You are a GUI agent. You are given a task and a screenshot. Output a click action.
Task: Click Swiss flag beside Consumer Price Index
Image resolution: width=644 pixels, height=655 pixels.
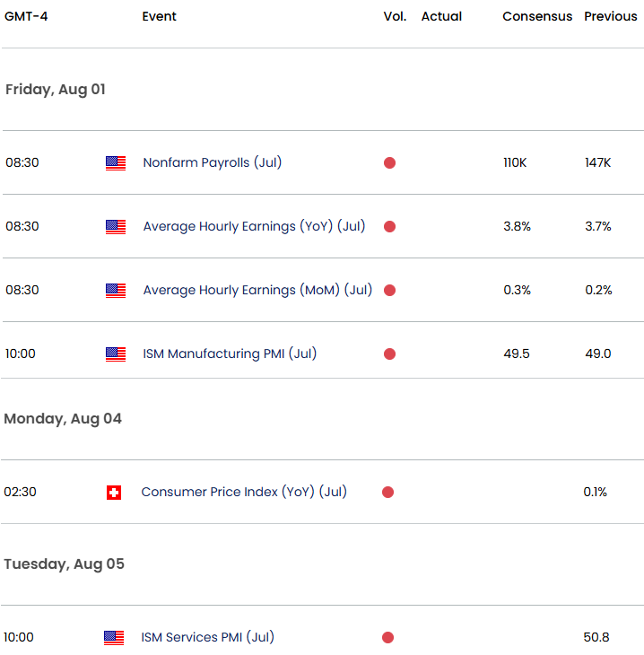(x=114, y=493)
